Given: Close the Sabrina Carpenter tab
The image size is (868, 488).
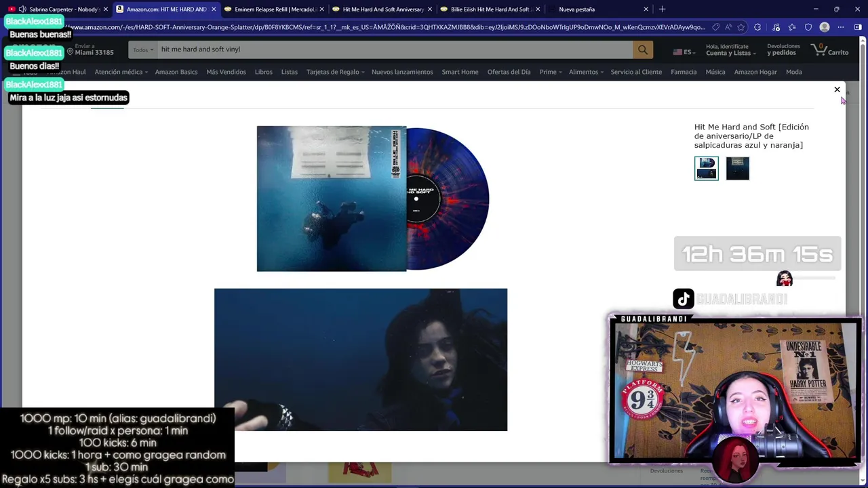Looking at the screenshot, I should [x=106, y=9].
